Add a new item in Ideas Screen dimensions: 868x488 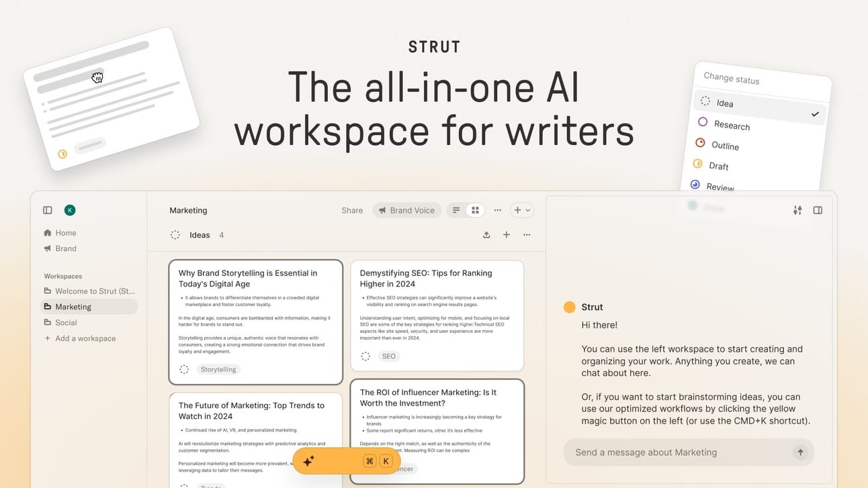(x=507, y=235)
